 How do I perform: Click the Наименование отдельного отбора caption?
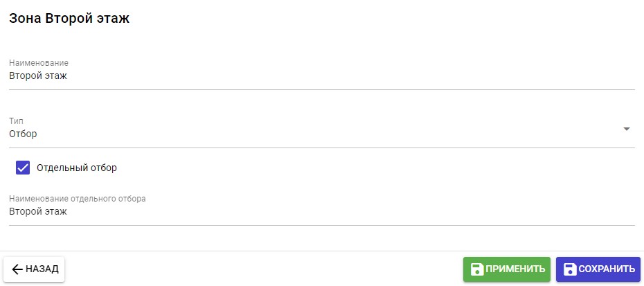click(x=78, y=199)
